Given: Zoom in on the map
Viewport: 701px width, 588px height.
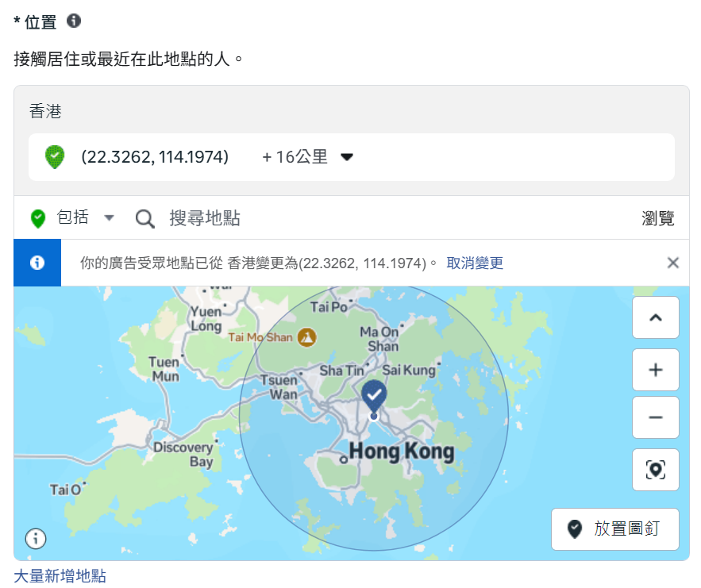Looking at the screenshot, I should click(655, 371).
